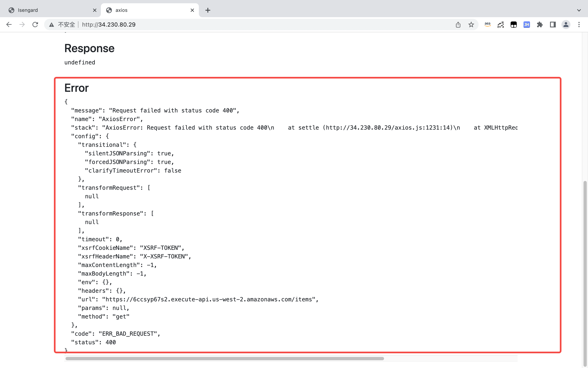Open a new tab

click(208, 10)
